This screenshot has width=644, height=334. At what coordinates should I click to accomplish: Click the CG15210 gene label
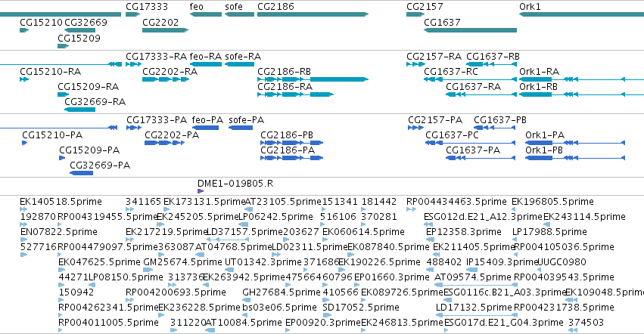pyautogui.click(x=41, y=22)
